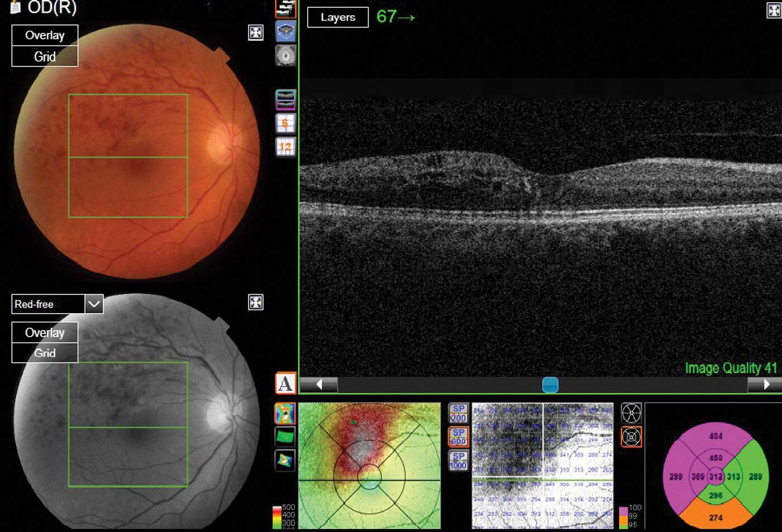Viewport: 782px width, 532px height.
Task: Expand the OCT B-scan view to fullscreen
Action: coord(774,10)
